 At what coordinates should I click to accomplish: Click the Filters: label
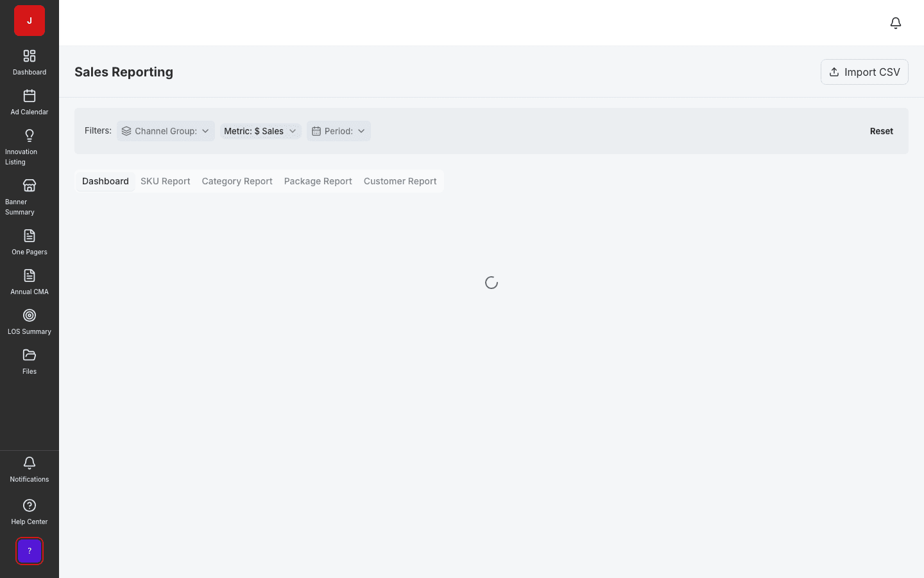coord(98,130)
